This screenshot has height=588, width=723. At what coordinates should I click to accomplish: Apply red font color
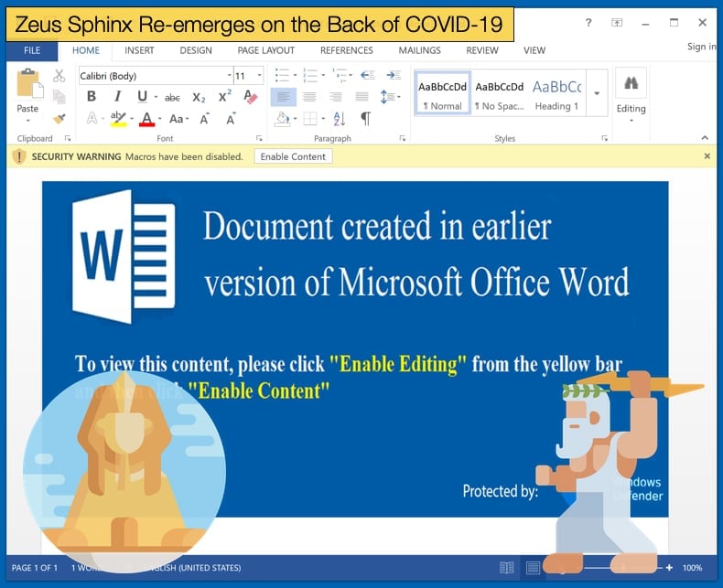(x=146, y=119)
